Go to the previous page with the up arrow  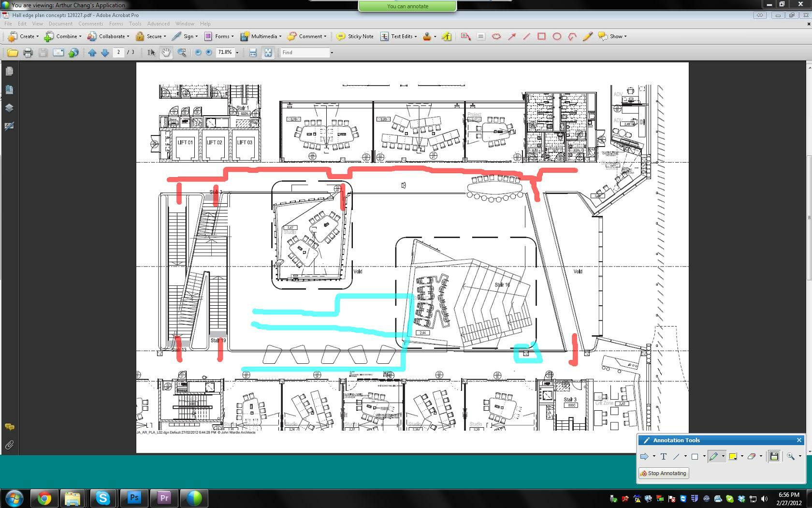(92, 53)
